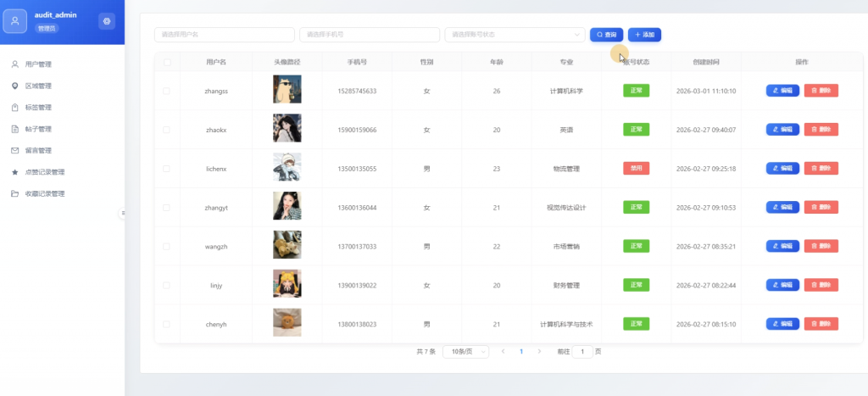Click the green 正常 status tag for zhangss
Screen dimensions: 868x396
pos(636,90)
